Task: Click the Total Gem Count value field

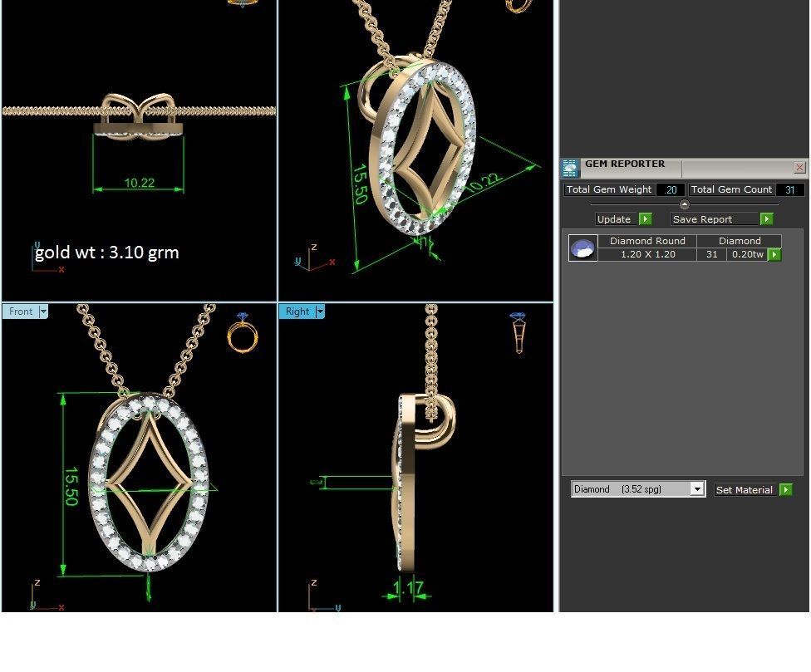Action: click(789, 189)
